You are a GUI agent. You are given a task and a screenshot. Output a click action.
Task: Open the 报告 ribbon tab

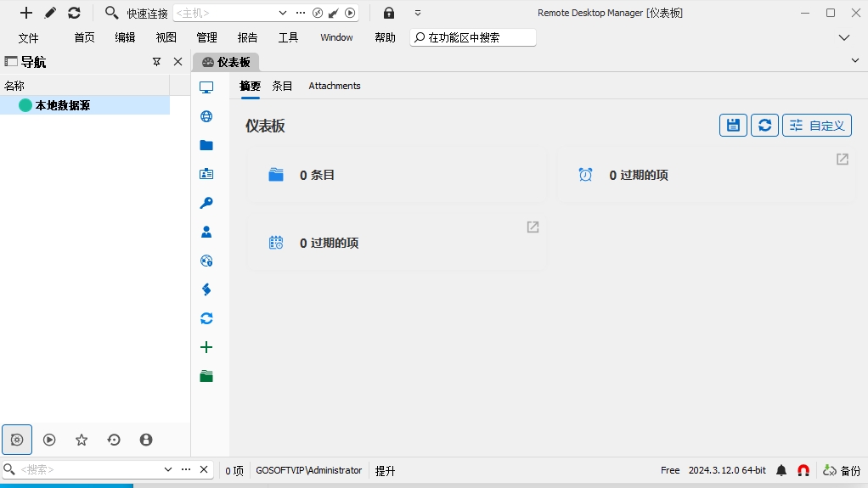coord(247,37)
